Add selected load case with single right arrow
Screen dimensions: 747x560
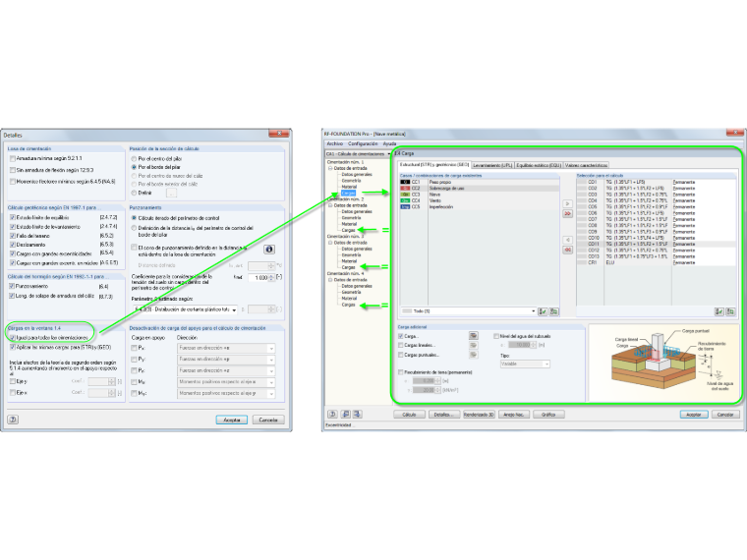click(x=567, y=203)
